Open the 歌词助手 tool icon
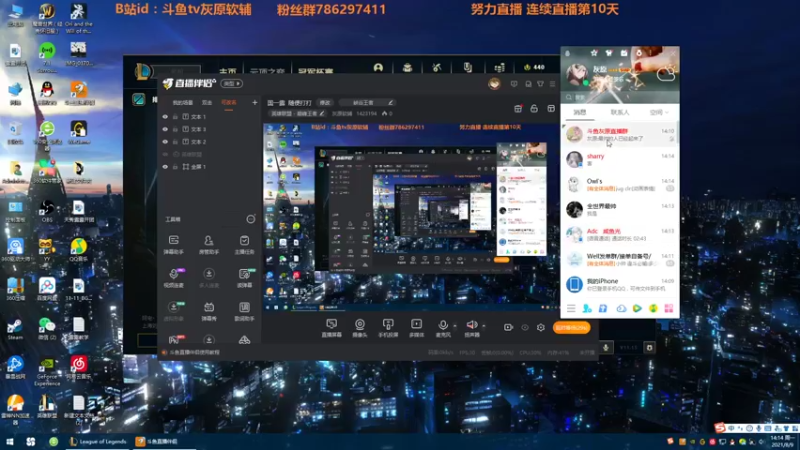The image size is (800, 450). coord(244,311)
